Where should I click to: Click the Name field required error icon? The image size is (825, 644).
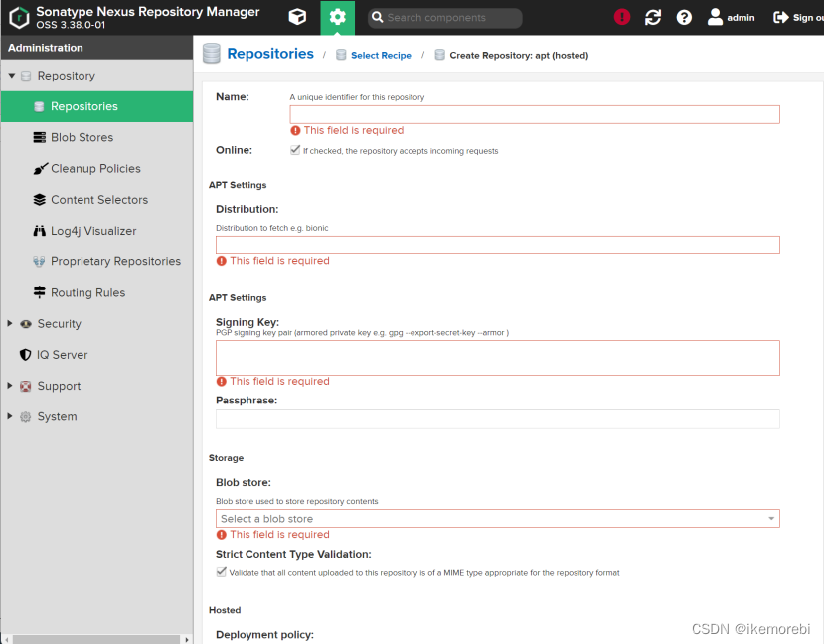point(295,130)
